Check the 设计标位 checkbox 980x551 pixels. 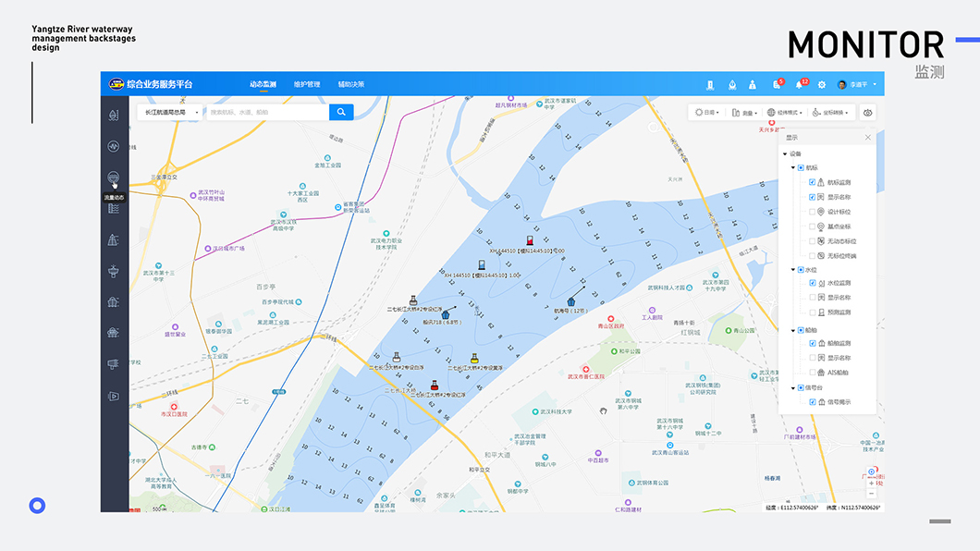coord(813,212)
